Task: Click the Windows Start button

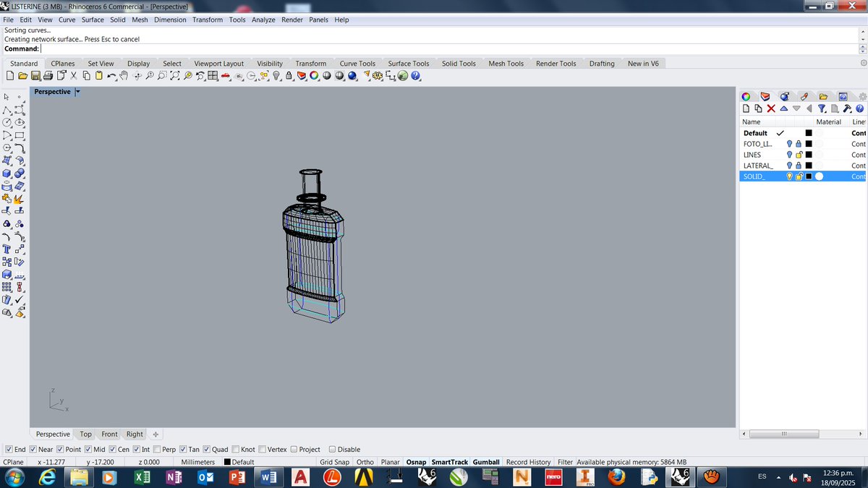Action: click(x=14, y=477)
